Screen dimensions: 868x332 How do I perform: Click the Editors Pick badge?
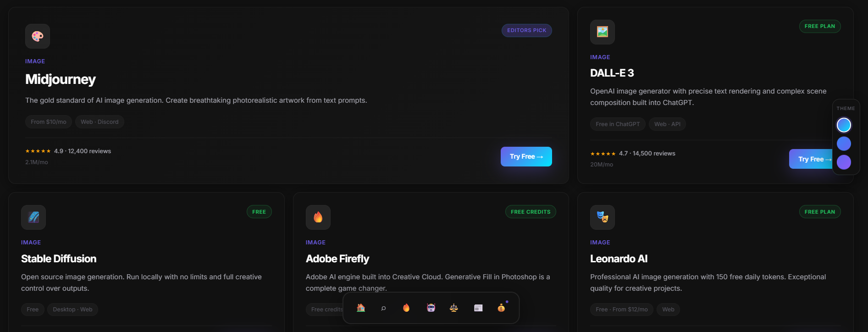pyautogui.click(x=527, y=30)
